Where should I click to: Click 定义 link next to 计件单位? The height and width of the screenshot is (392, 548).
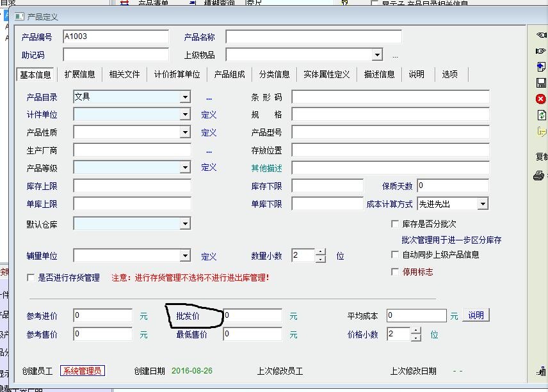(209, 115)
